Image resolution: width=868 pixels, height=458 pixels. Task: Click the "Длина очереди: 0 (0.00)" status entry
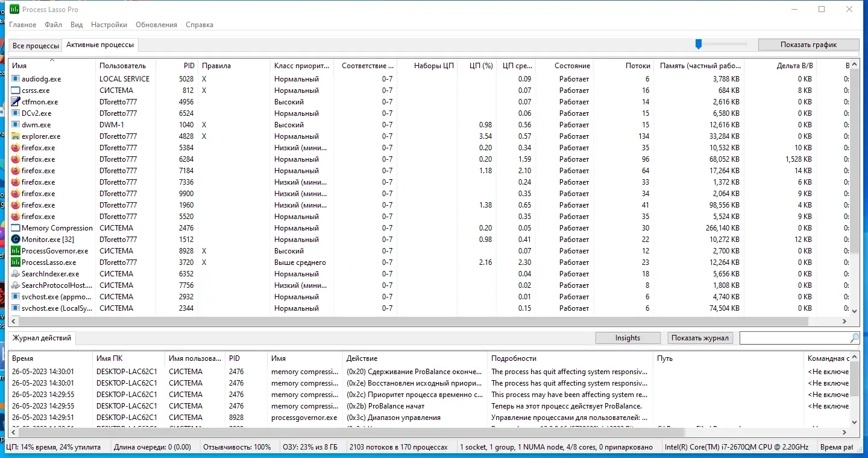(153, 447)
